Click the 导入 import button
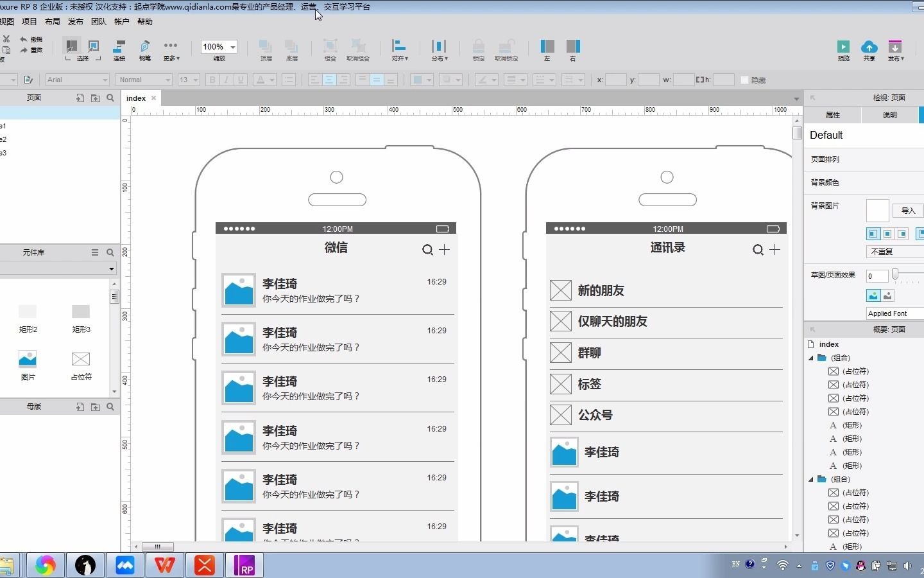The image size is (924, 578). 908,211
